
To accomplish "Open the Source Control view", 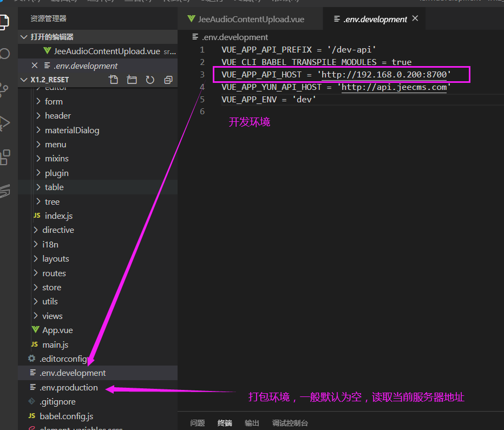I will pos(4,89).
